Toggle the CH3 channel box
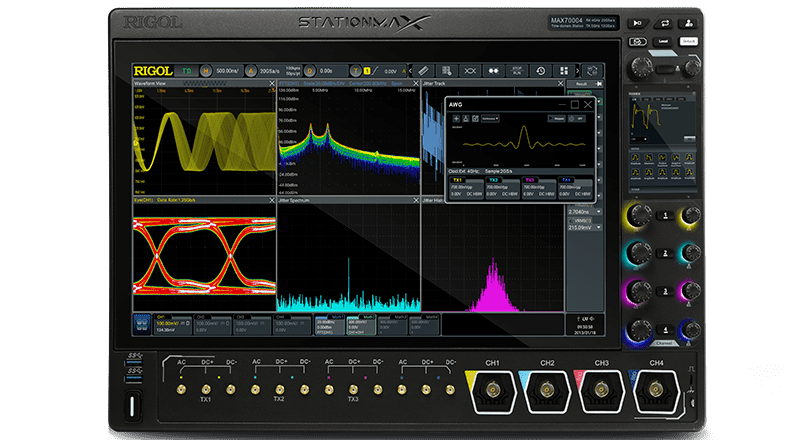810x440 pixels. 252,325
